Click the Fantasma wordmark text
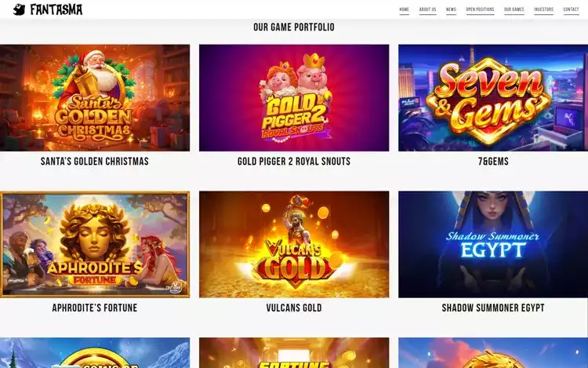This screenshot has height=368, width=588. pyautogui.click(x=56, y=9)
